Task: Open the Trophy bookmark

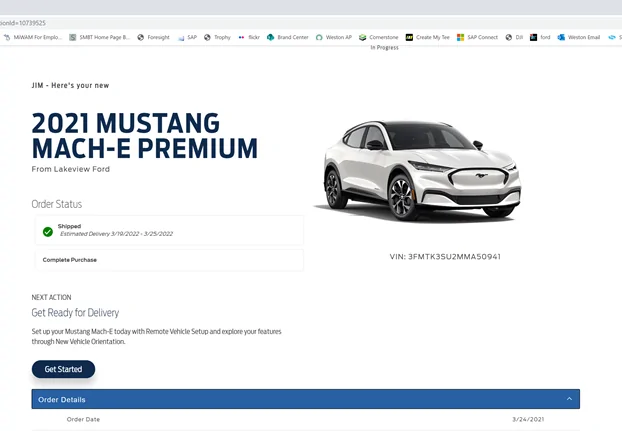Action: (x=217, y=37)
